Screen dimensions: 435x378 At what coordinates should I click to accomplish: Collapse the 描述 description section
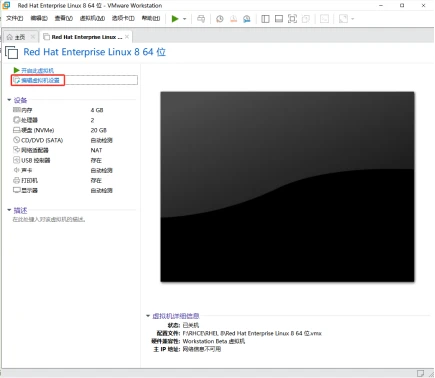[9, 210]
